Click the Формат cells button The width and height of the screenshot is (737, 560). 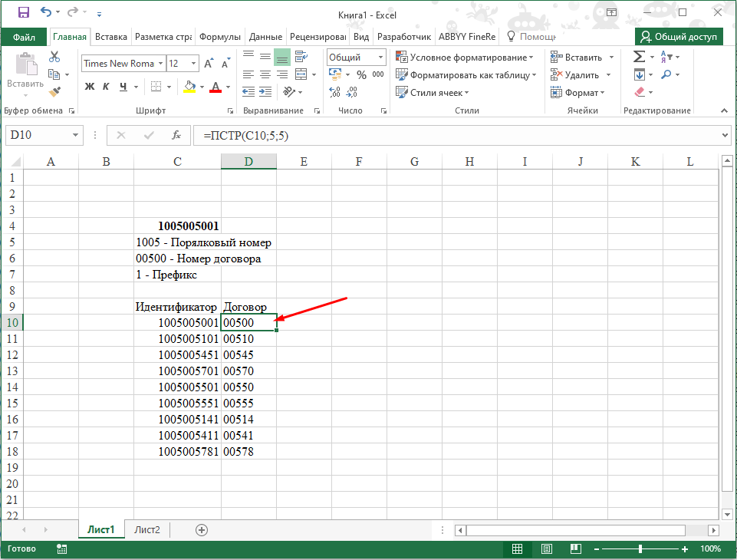click(577, 92)
